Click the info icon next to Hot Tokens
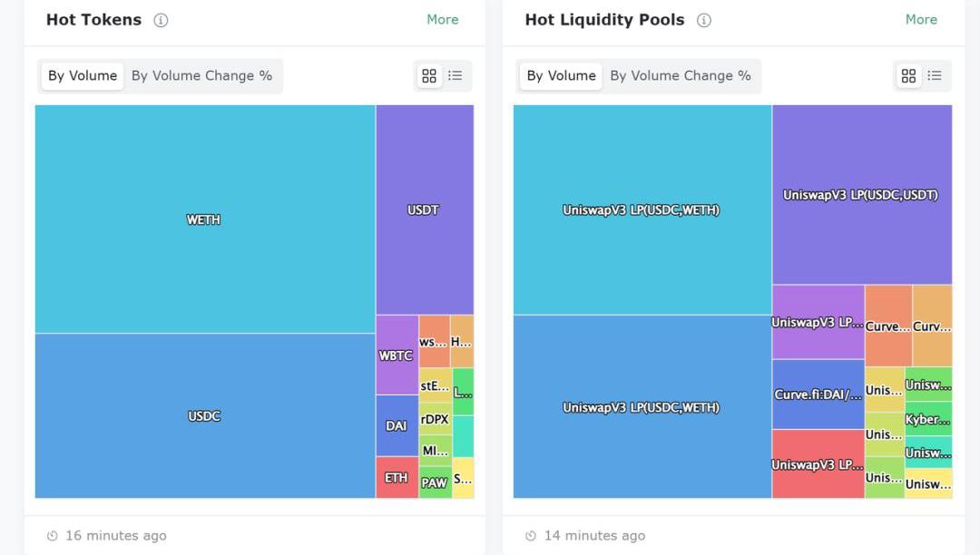980x555 pixels. 161,20
